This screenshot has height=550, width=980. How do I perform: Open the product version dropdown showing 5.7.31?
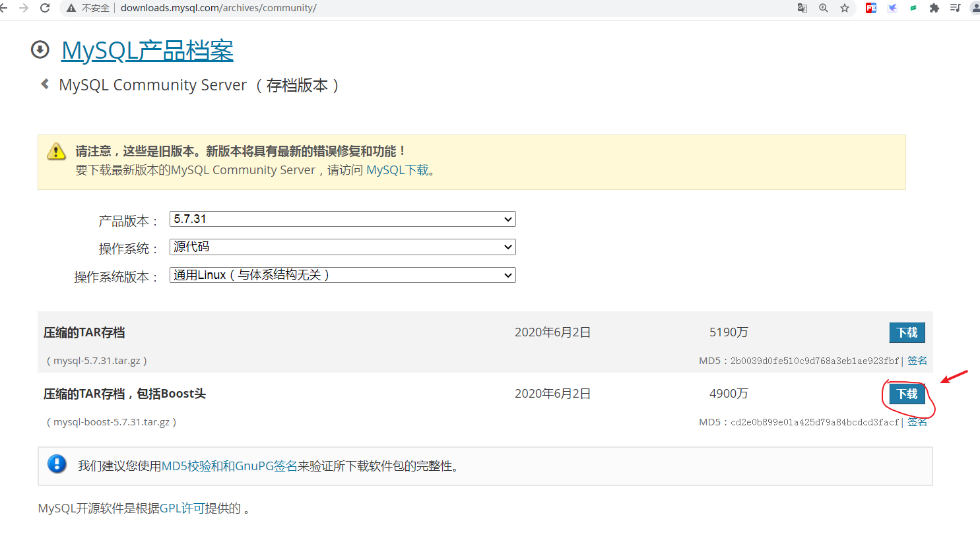point(343,219)
